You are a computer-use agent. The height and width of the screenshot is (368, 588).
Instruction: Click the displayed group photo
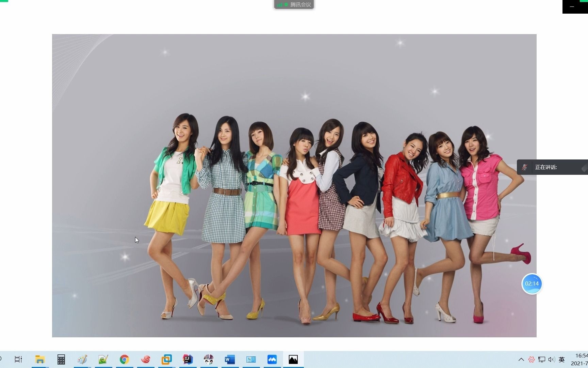tap(294, 186)
